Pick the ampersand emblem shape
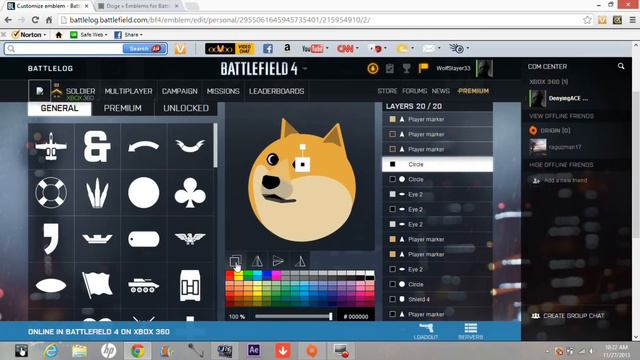The width and height of the screenshot is (640, 360). 97,146
